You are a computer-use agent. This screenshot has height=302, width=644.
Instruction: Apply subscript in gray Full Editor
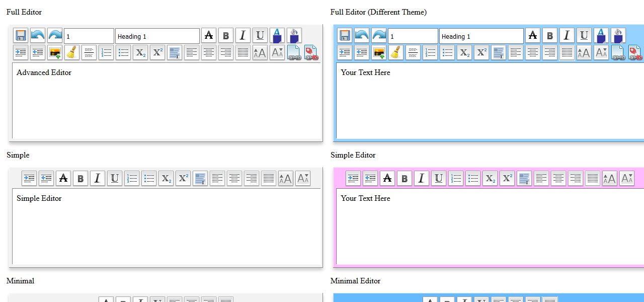[140, 52]
